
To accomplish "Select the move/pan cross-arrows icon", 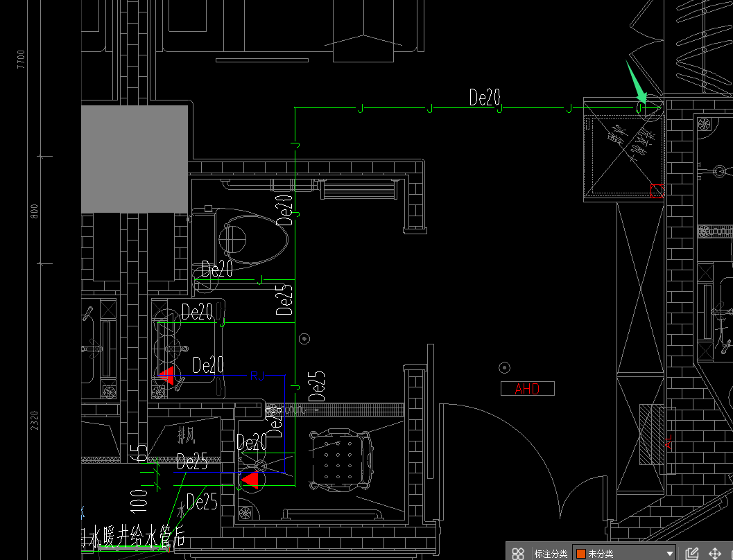I will coord(715,554).
